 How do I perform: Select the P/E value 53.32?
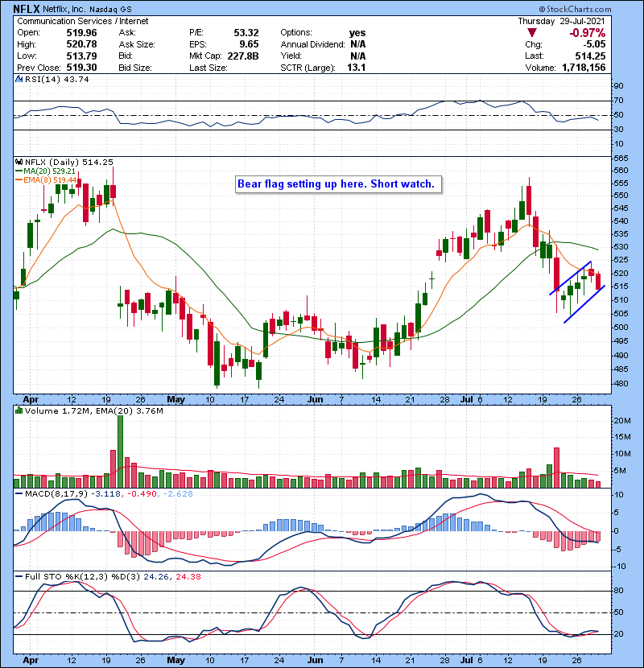click(246, 33)
